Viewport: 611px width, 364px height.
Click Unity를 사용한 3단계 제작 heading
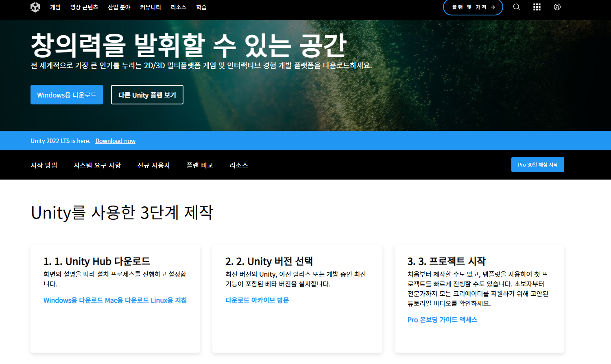[122, 212]
